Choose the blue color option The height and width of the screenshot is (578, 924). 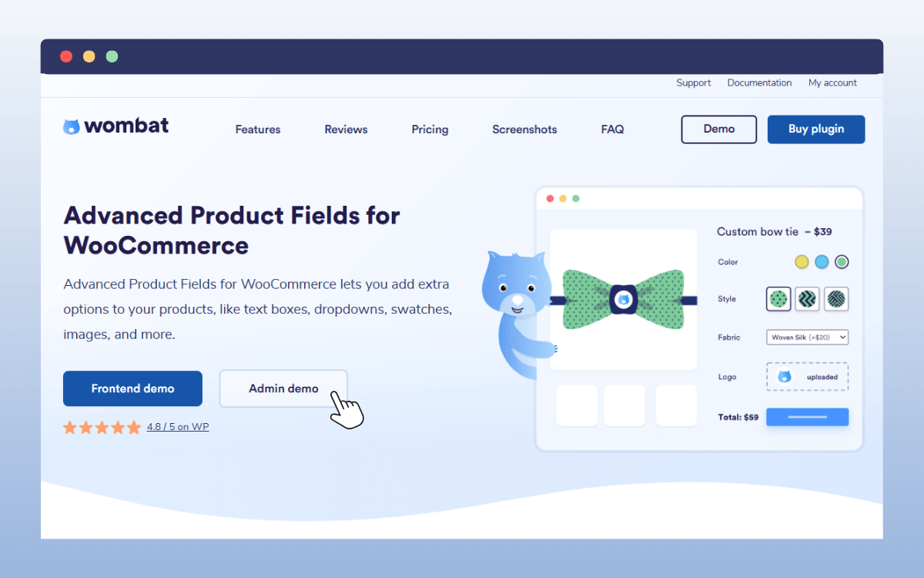click(x=822, y=262)
